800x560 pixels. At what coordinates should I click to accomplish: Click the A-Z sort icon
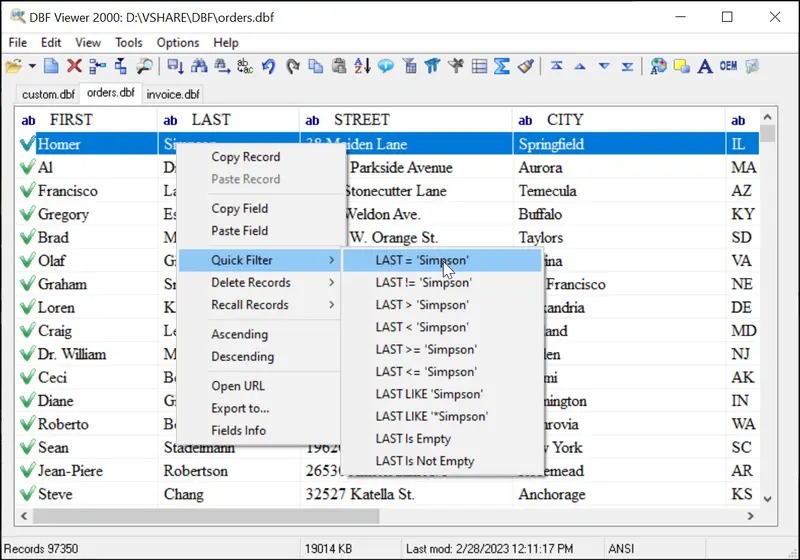tap(362, 67)
